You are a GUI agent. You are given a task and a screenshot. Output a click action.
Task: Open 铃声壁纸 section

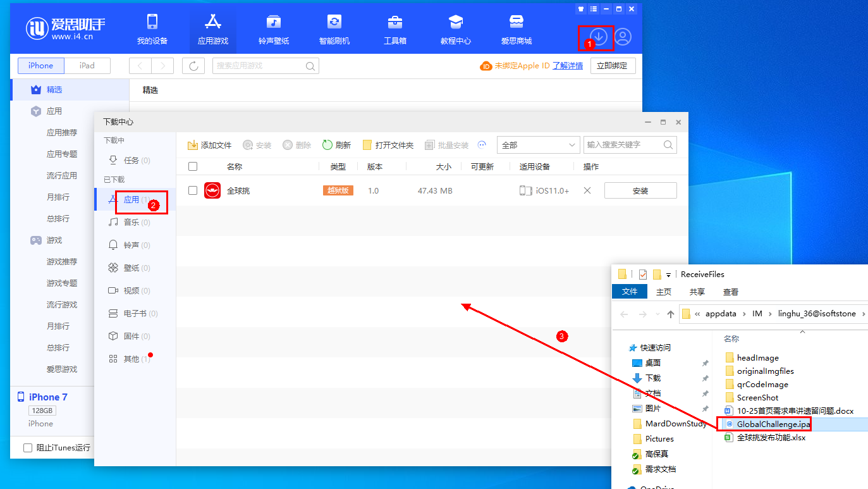click(x=274, y=30)
